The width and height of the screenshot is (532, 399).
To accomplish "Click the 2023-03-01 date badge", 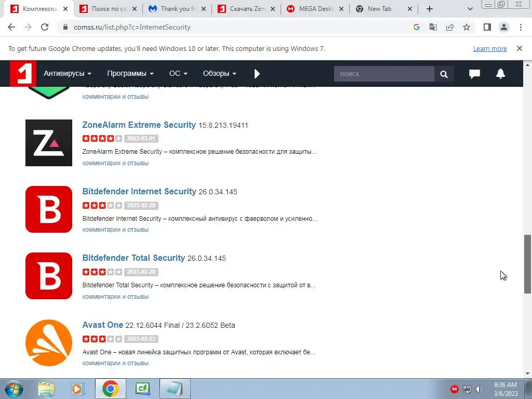I will coord(141,138).
